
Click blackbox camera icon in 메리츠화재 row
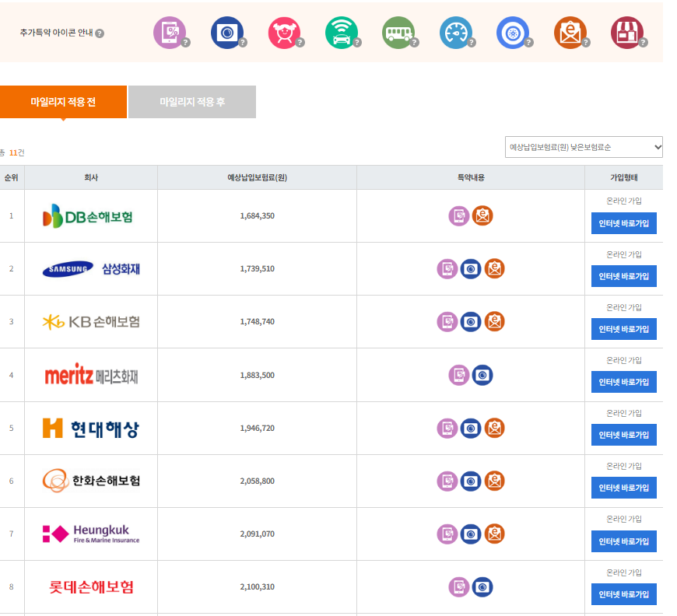pos(482,375)
